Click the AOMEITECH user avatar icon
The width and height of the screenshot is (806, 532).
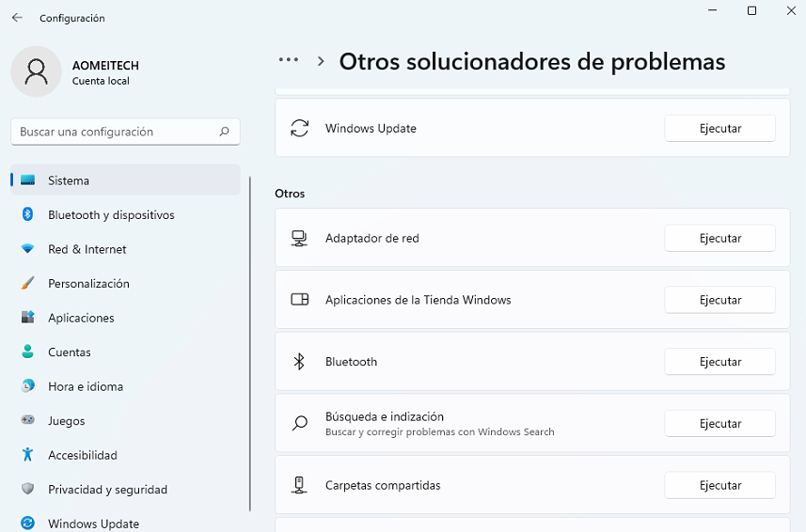click(36, 72)
